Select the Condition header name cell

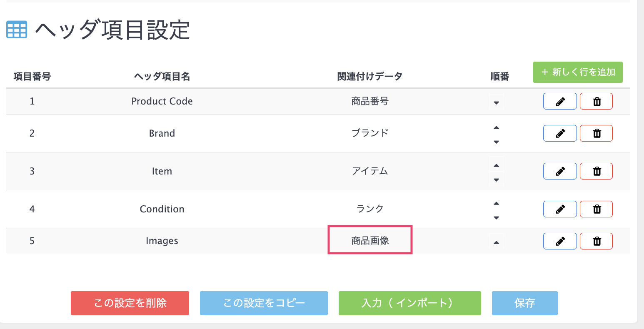point(162,209)
